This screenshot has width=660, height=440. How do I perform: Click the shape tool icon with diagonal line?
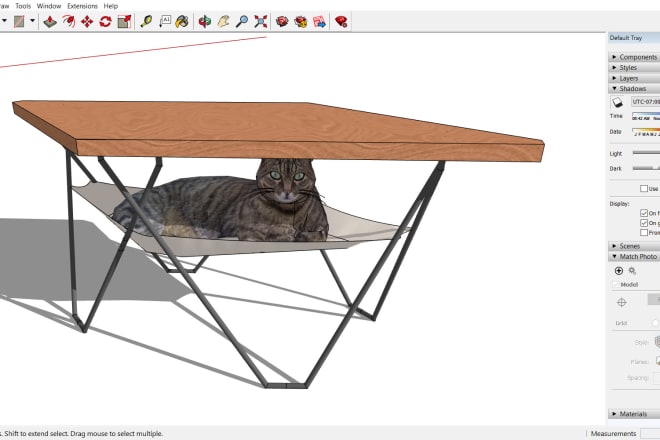click(19, 21)
